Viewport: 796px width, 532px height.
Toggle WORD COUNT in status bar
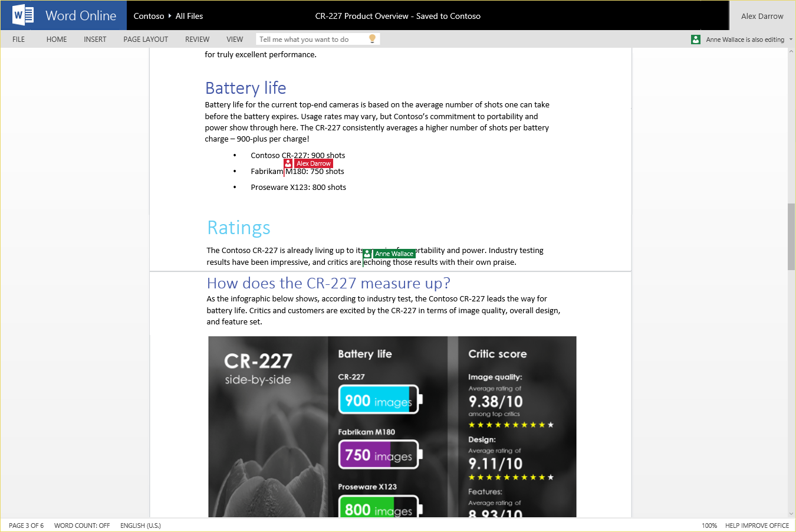coord(82,526)
